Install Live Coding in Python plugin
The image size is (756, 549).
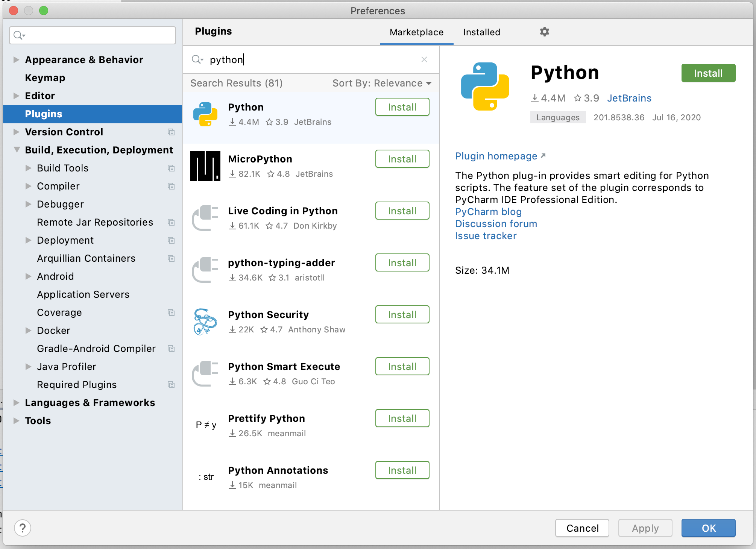[402, 211]
